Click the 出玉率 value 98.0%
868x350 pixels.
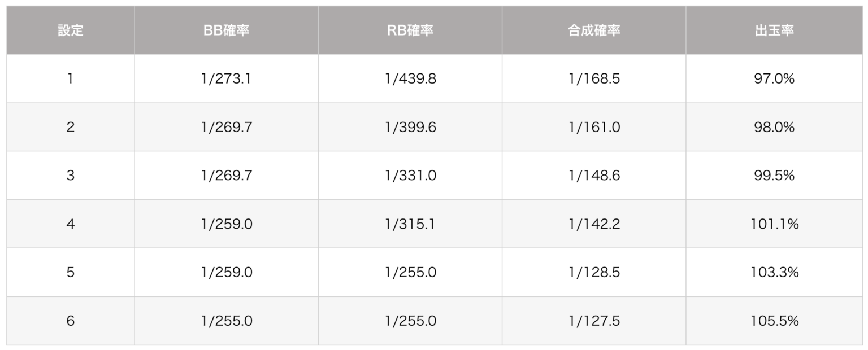click(x=774, y=128)
